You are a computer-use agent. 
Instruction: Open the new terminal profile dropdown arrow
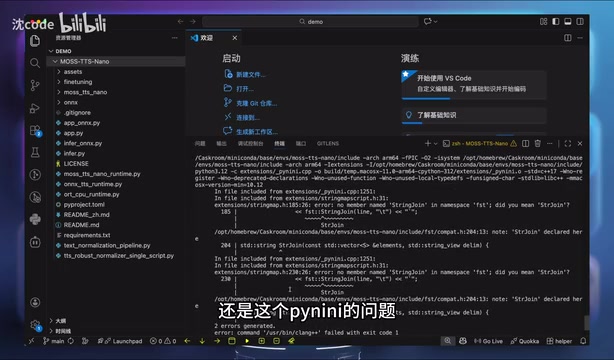[x=435, y=143]
